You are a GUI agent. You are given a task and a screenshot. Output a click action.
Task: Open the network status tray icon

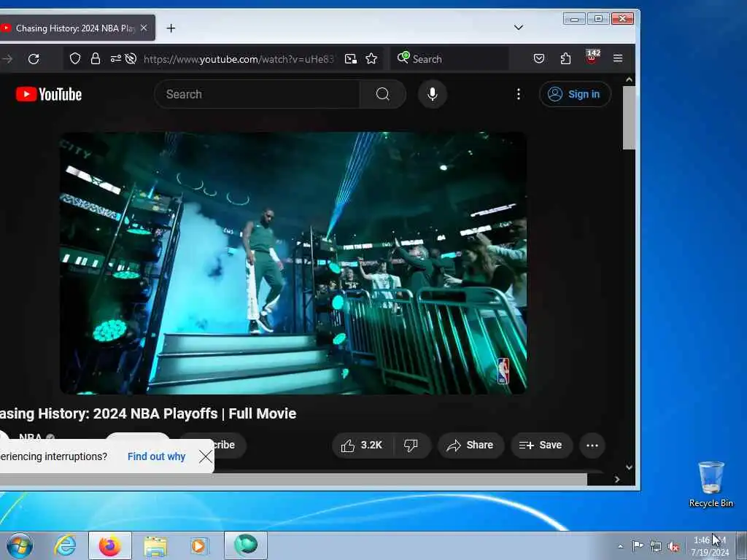coord(656,547)
